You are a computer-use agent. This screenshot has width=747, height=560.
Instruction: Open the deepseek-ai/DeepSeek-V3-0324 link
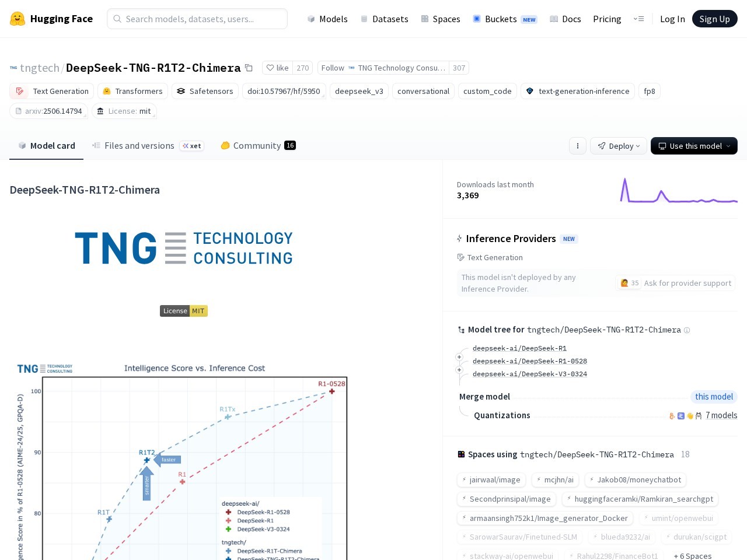(529, 374)
